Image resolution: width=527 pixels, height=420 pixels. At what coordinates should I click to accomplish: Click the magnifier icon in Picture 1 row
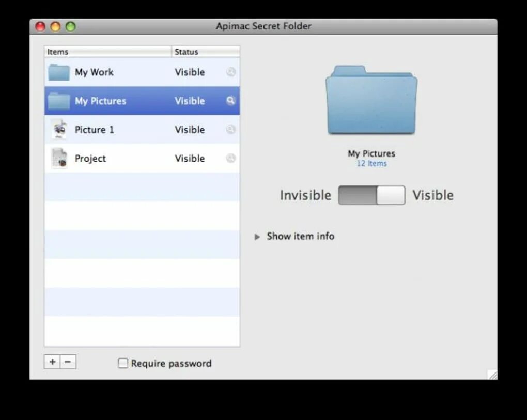coord(230,129)
